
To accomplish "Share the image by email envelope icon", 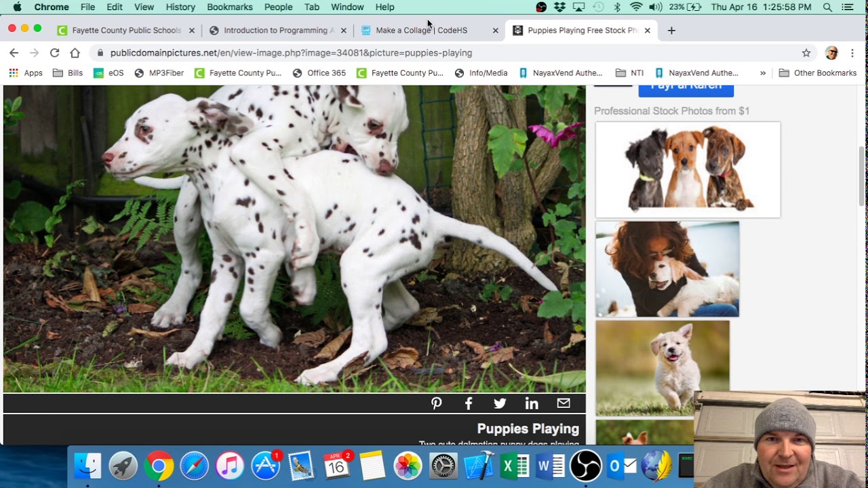I will click(564, 403).
